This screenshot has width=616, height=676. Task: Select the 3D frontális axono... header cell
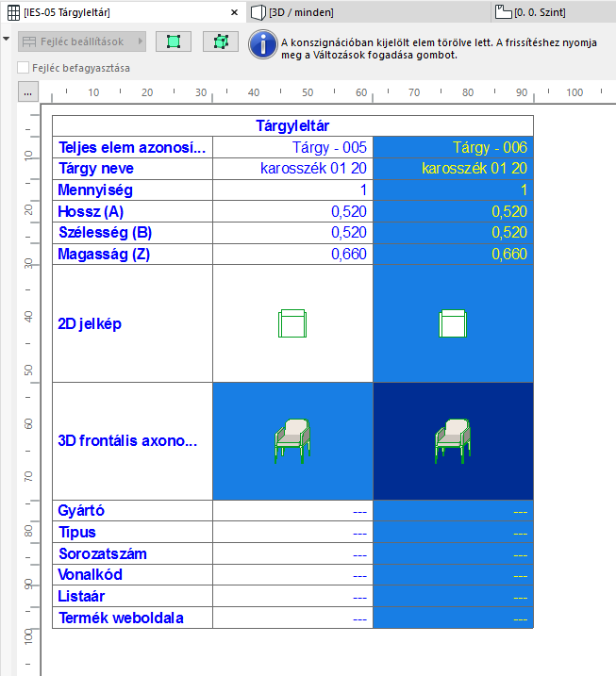(132, 441)
